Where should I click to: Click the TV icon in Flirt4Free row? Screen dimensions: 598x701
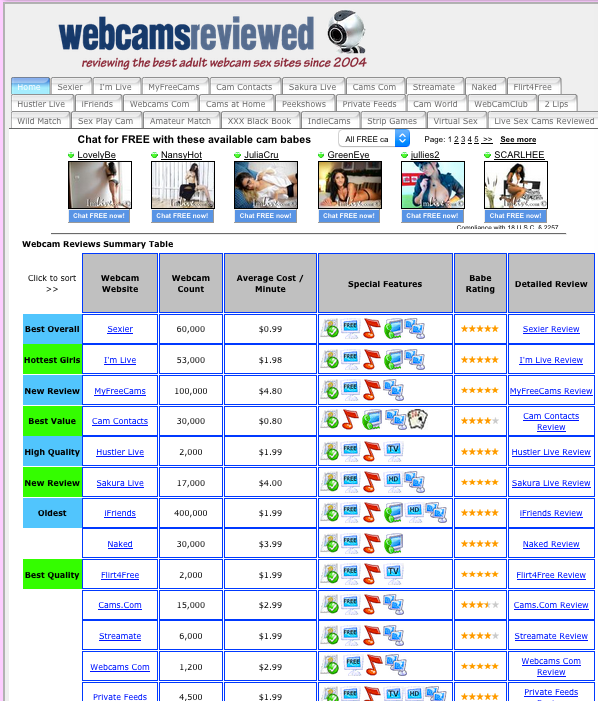(x=393, y=574)
